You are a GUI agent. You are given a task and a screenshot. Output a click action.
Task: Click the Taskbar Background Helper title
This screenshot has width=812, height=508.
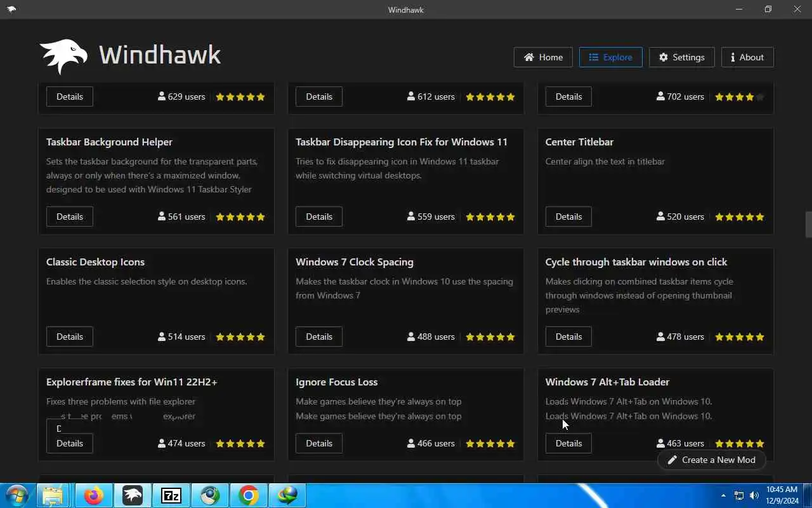[109, 142]
